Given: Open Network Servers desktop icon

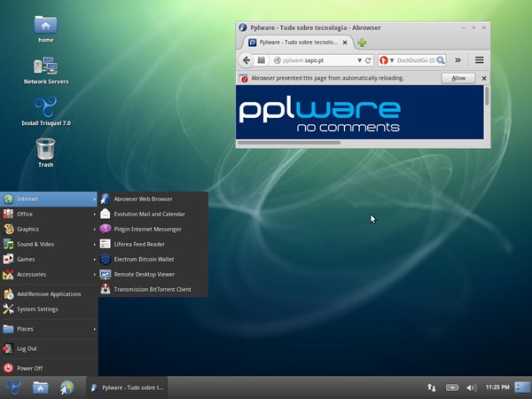Looking at the screenshot, I should point(46,70).
